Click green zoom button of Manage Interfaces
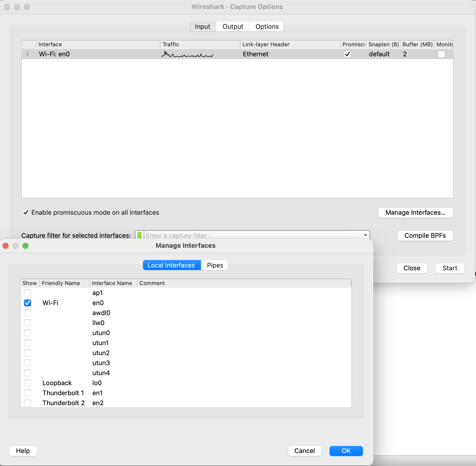 coord(25,246)
